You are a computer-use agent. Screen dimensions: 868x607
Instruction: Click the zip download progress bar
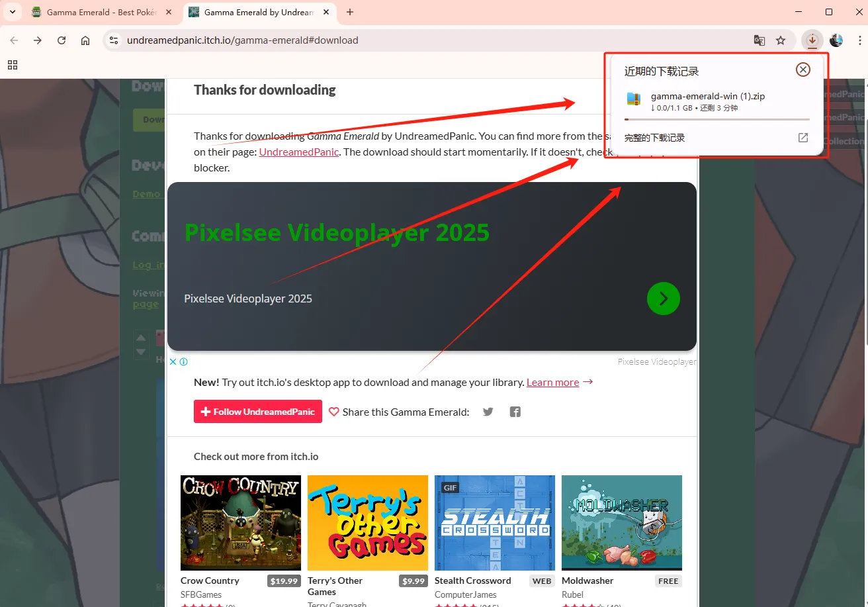[x=717, y=119]
